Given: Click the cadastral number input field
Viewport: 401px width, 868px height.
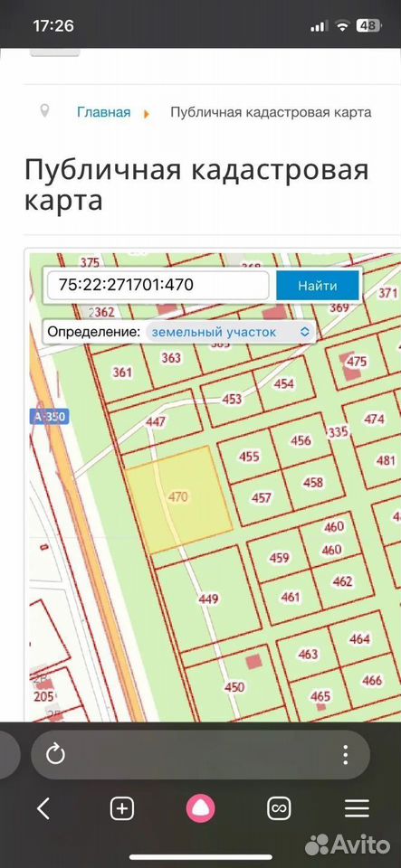Looking at the screenshot, I should [x=158, y=286].
